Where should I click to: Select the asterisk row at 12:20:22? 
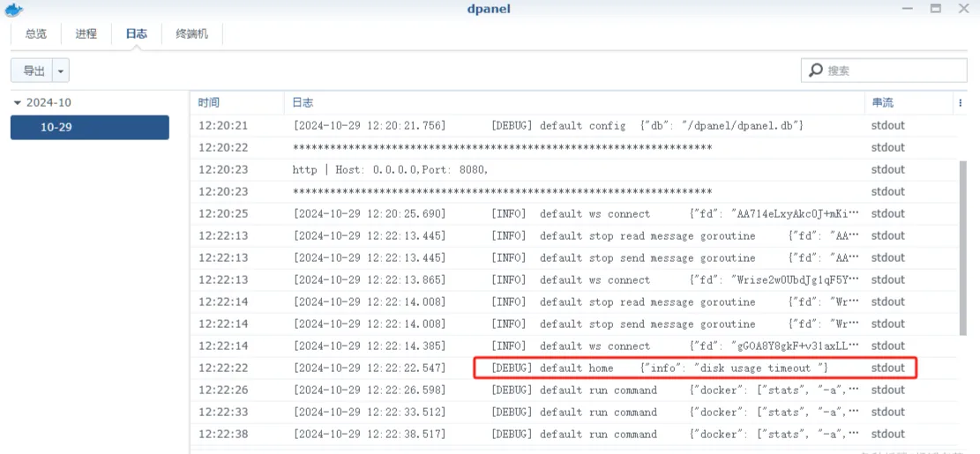point(573,147)
